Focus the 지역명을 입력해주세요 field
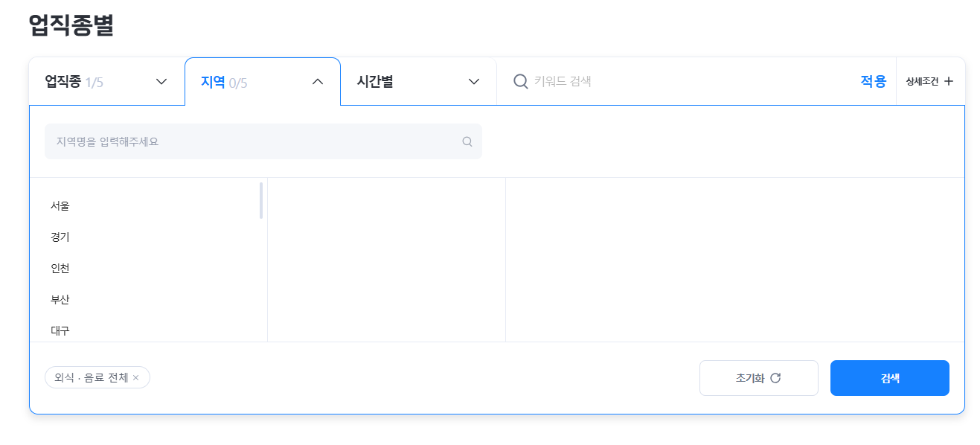The width and height of the screenshot is (980, 445). [x=263, y=141]
